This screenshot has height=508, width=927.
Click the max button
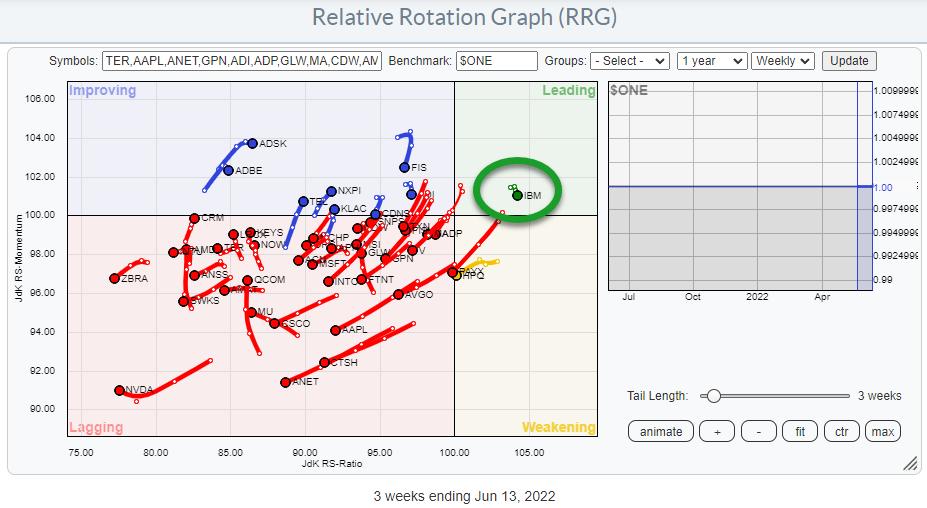pyautogui.click(x=882, y=432)
